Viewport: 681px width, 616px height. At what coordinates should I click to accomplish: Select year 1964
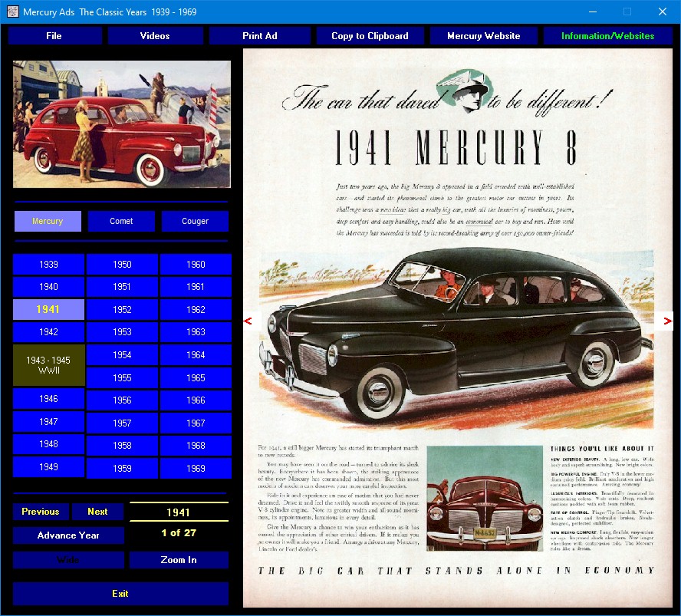(196, 355)
